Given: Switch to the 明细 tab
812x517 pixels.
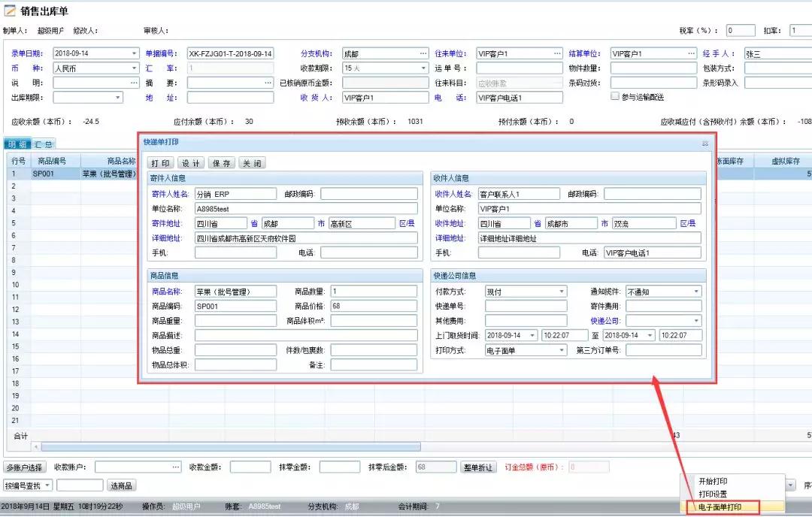Looking at the screenshot, I should coord(17,144).
